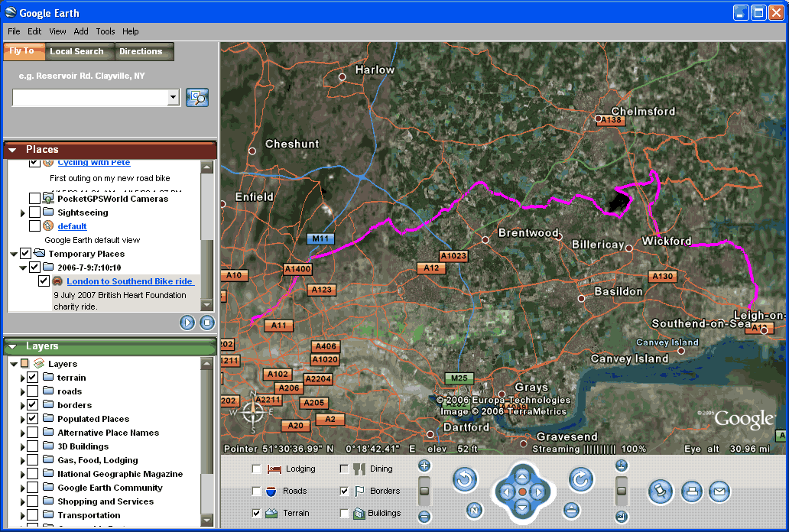
Task: Collapse the Places panel header triangle
Action: (12, 150)
